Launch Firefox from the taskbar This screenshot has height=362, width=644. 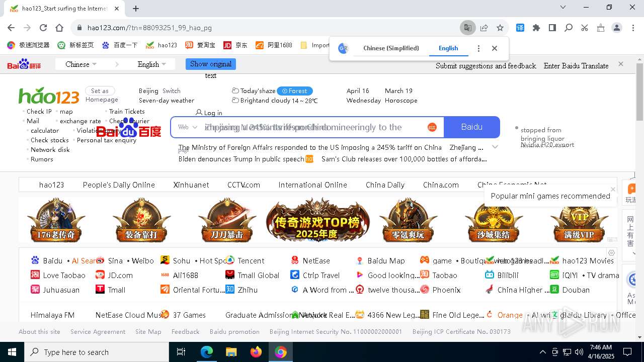coord(256,352)
